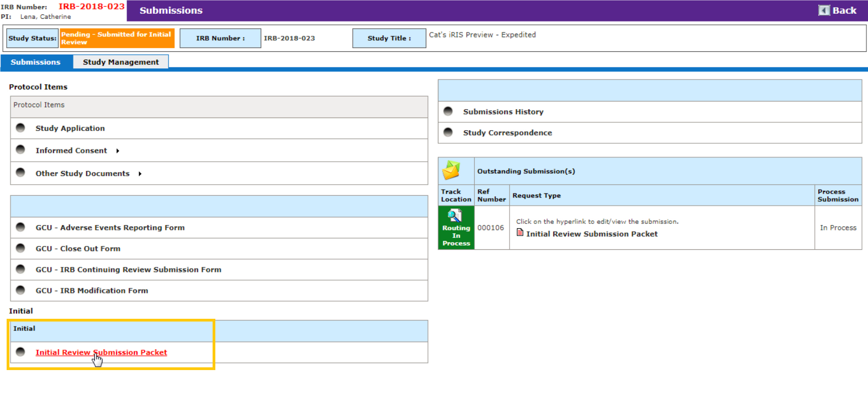Open GCU - Adverse Events Reporting Form
The image size is (868, 396).
coord(110,227)
